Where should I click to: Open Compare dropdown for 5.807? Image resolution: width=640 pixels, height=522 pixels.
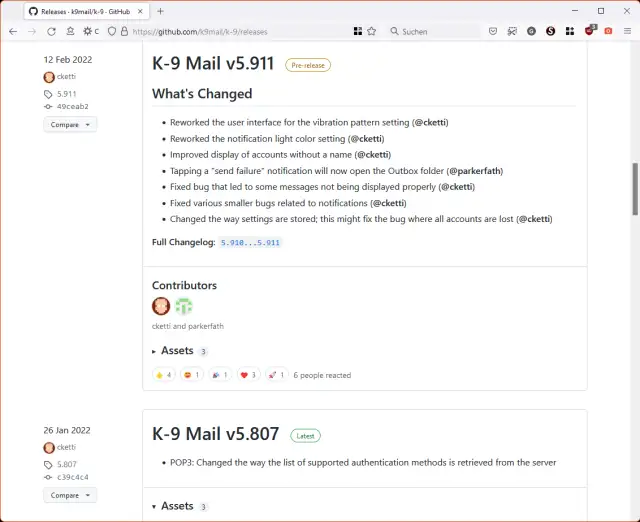69,495
